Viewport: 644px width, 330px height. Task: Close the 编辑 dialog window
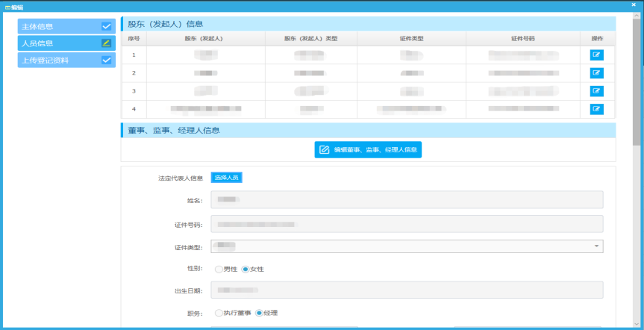tap(635, 6)
